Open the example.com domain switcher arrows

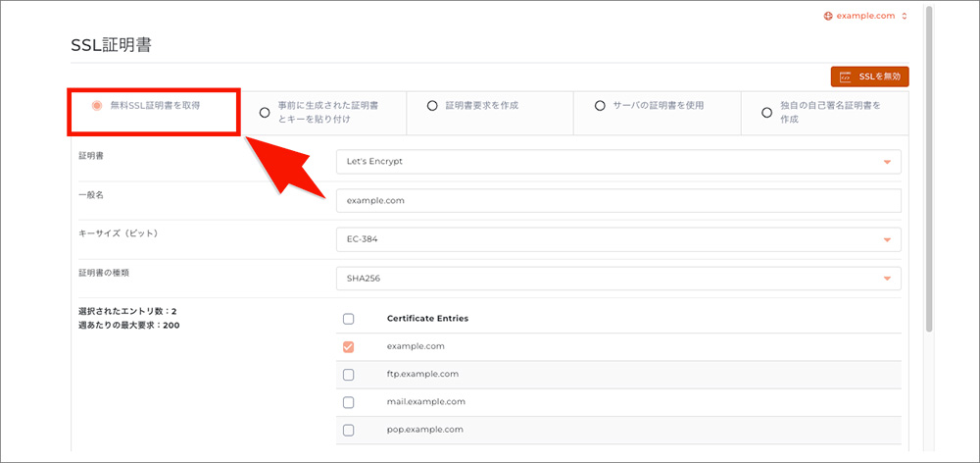coord(905,16)
